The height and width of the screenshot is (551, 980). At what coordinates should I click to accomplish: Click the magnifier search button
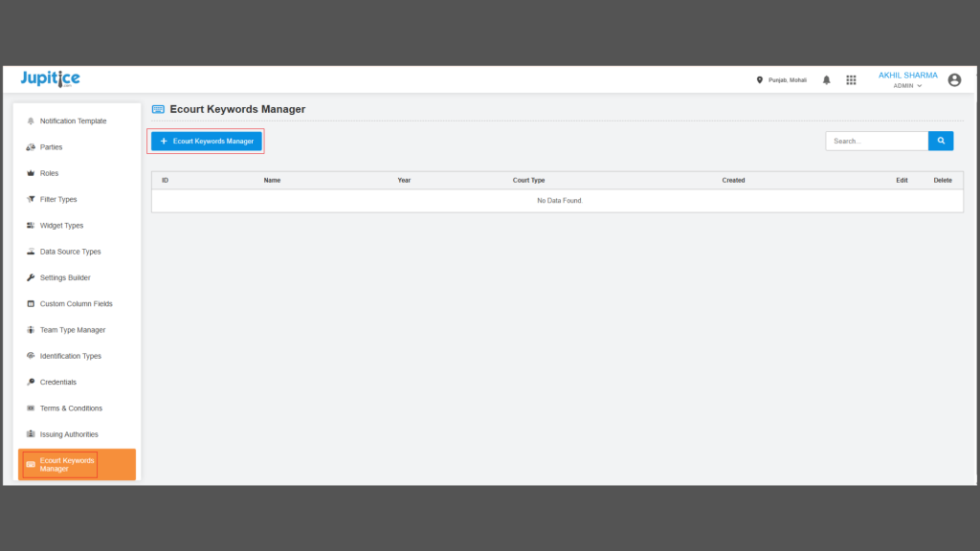941,141
